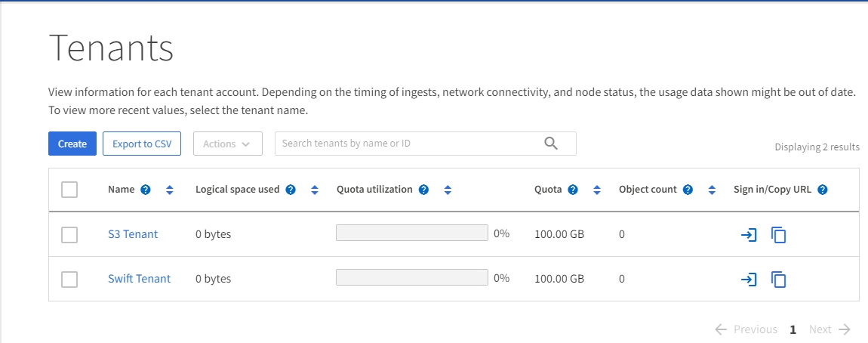Viewport: 868px width, 343px height.
Task: Click help icon next to Name column
Action: [146, 190]
